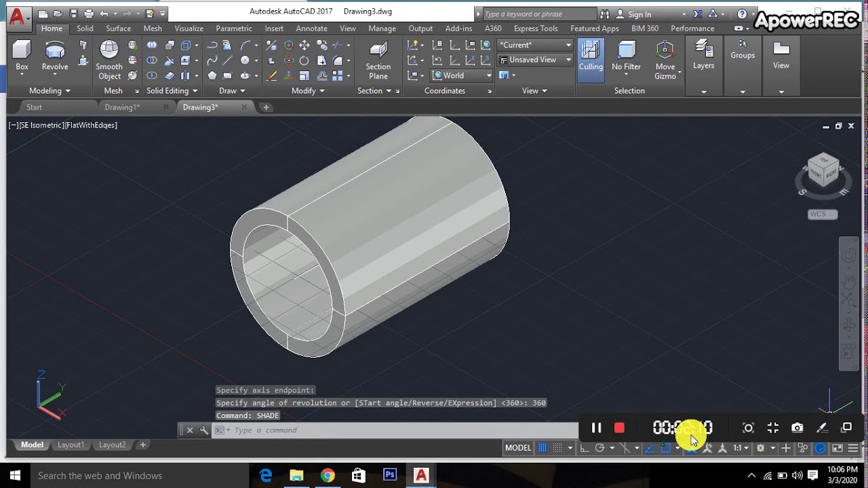Click Sign In in the title bar
This screenshot has width=868, height=488.
(x=639, y=14)
